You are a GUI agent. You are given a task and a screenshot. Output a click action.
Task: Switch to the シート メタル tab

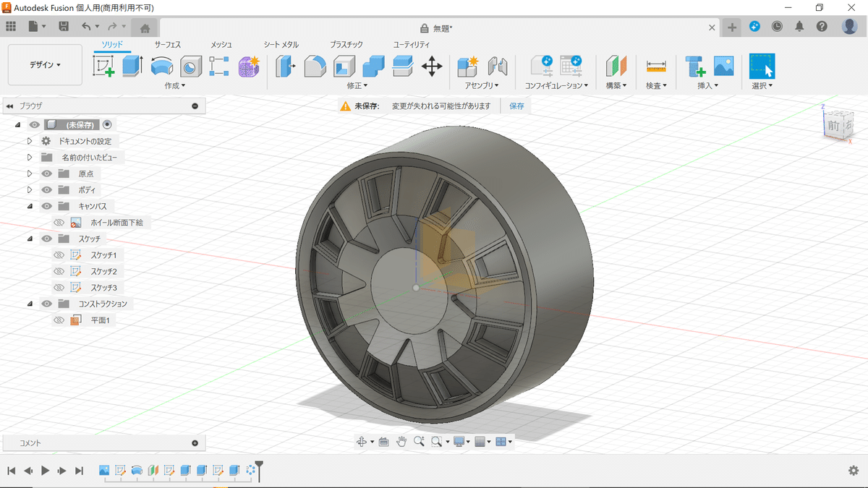(281, 45)
